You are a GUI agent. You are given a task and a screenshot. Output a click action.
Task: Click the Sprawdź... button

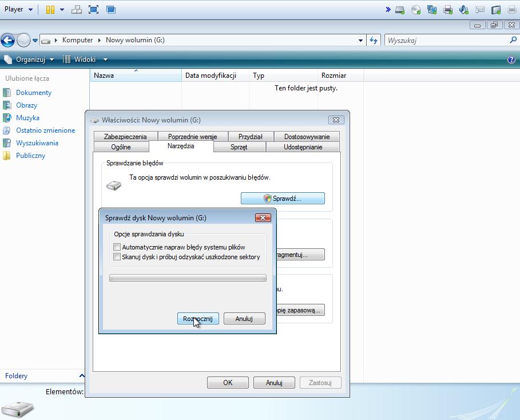pyautogui.click(x=283, y=199)
